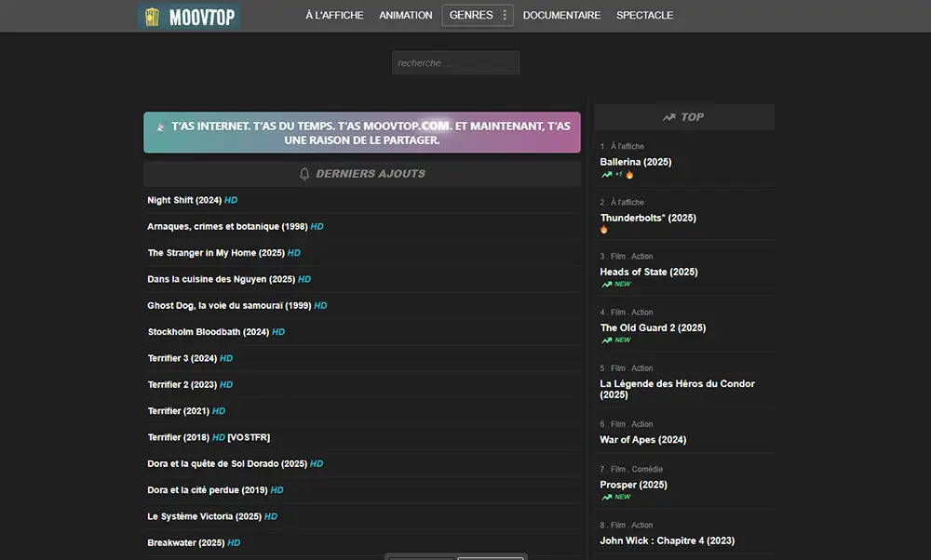Open Dora et la cité perdue (2019)

click(208, 490)
